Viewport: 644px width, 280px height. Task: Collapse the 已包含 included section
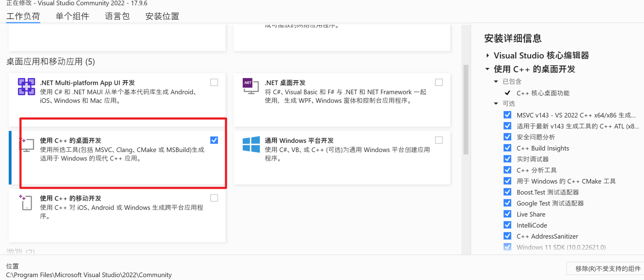tap(496, 82)
